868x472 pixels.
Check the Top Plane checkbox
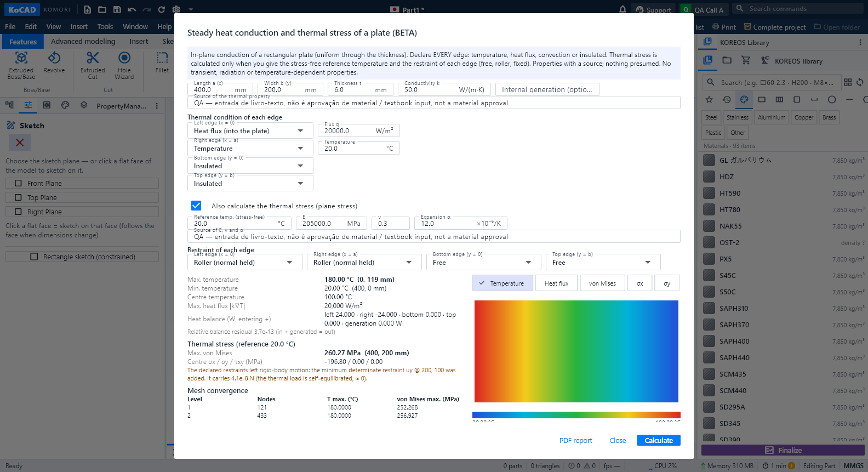19,197
